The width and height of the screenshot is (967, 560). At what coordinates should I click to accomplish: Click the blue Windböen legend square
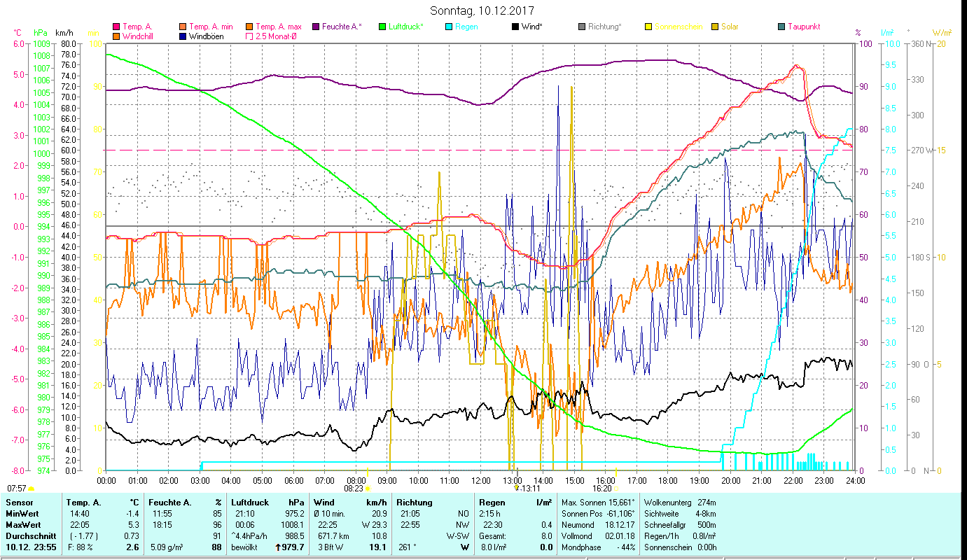tap(183, 36)
